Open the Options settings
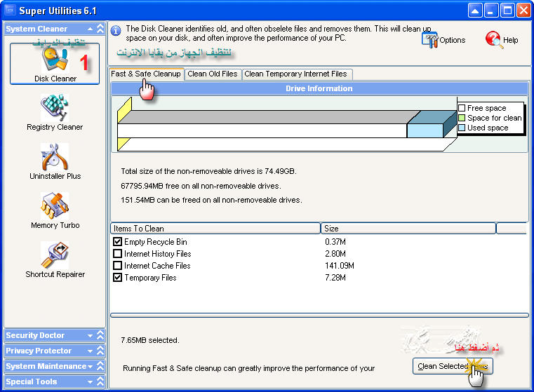534x392 pixels. click(443, 40)
